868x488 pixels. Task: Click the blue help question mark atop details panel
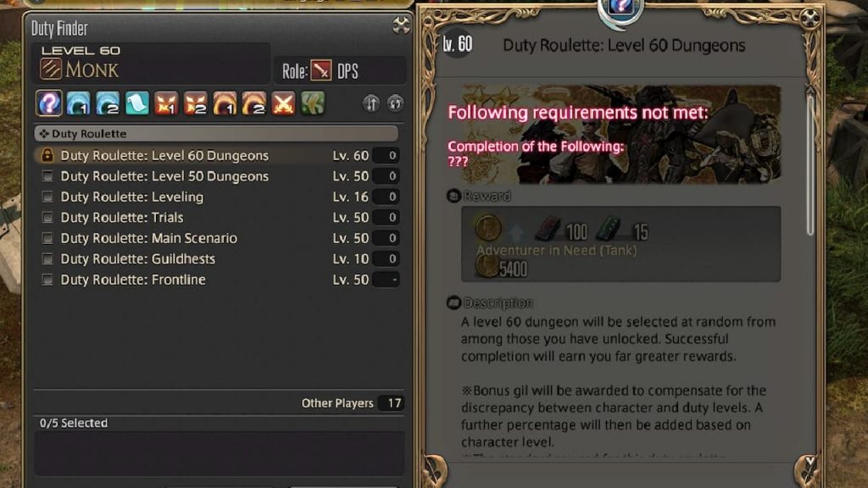[620, 7]
